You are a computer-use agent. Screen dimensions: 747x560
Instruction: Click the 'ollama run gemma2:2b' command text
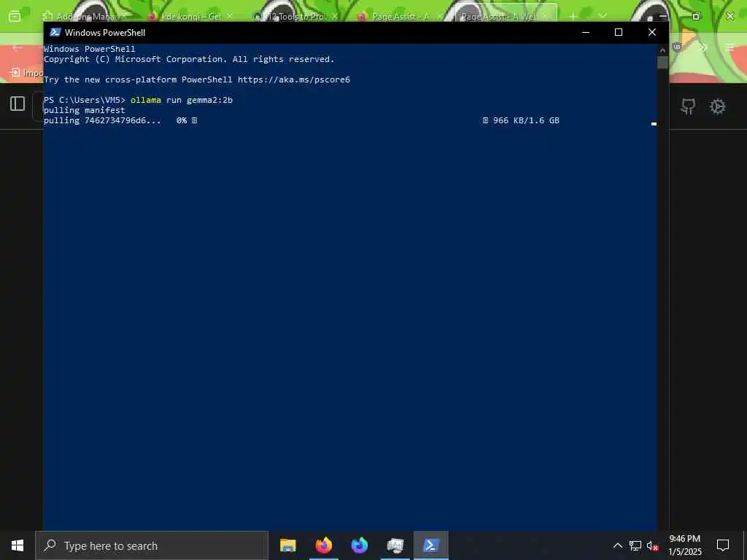182,100
